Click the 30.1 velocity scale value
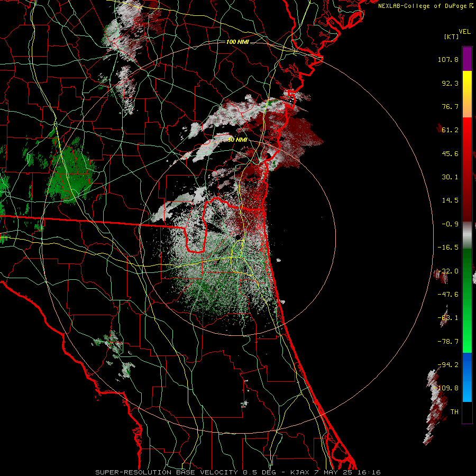The image size is (476, 476). click(450, 177)
